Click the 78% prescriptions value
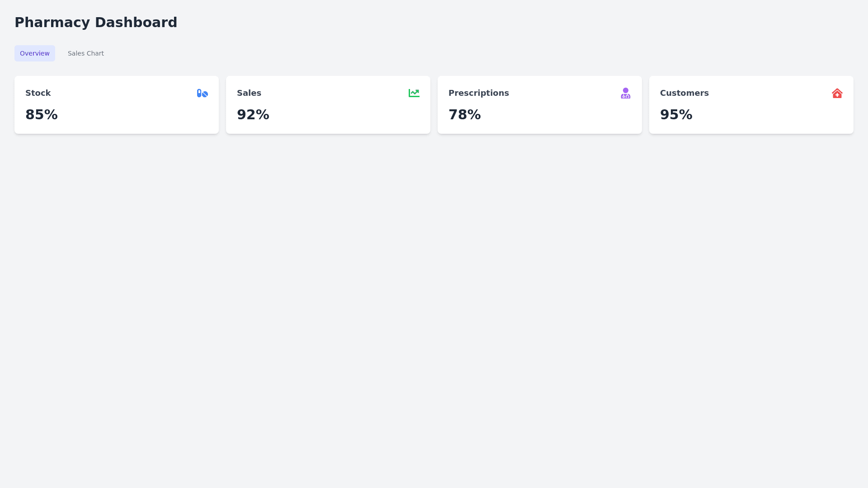The height and width of the screenshot is (488, 868). point(465,115)
